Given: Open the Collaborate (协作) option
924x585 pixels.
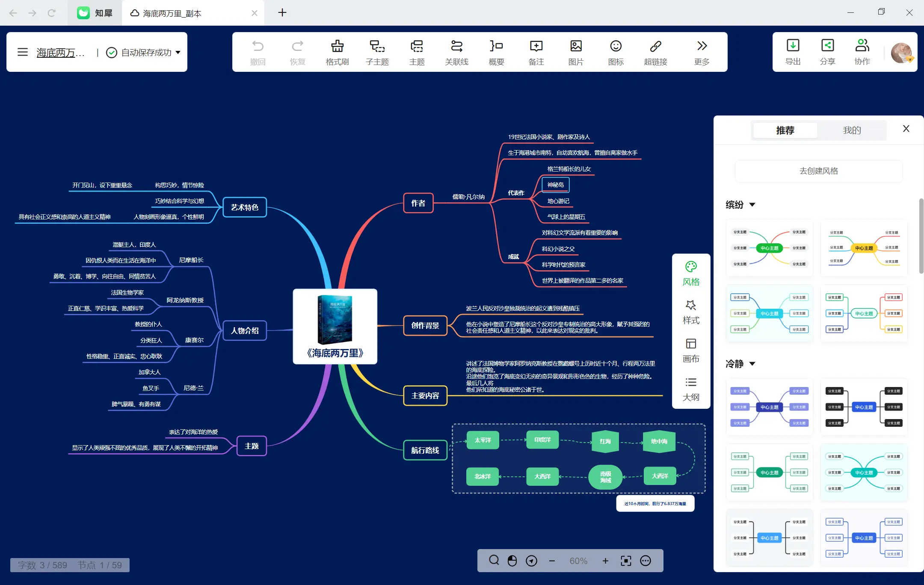Looking at the screenshot, I should (862, 52).
